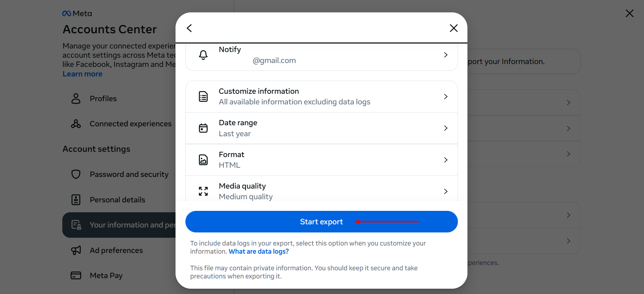
Task: Open the Date range options chevron
Action: pos(445,128)
